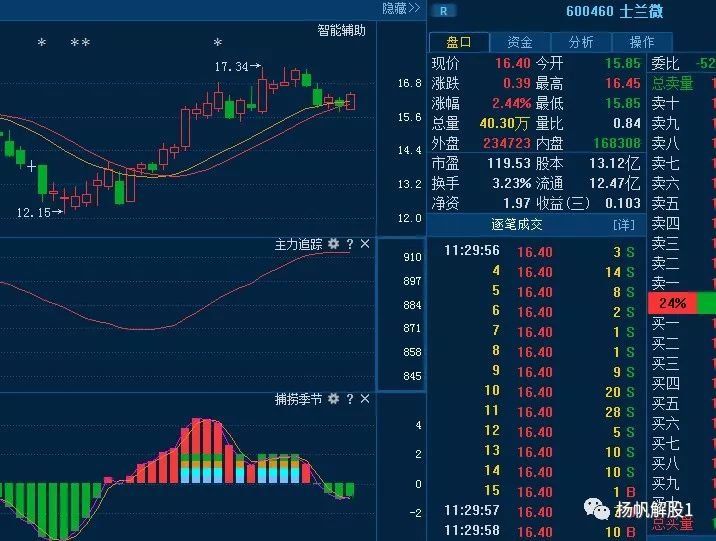This screenshot has height=541, width=716.
Task: Select trade row at 11:29:57
Action: (539, 511)
